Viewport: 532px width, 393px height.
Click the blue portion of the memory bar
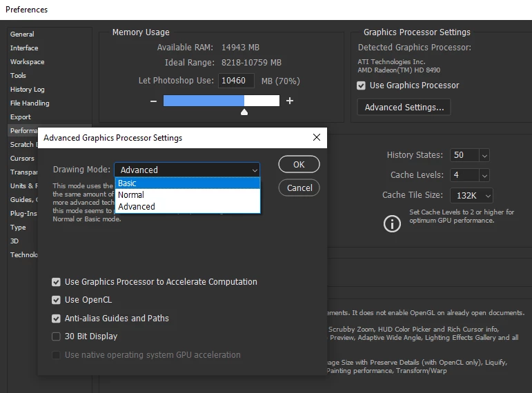tap(204, 101)
